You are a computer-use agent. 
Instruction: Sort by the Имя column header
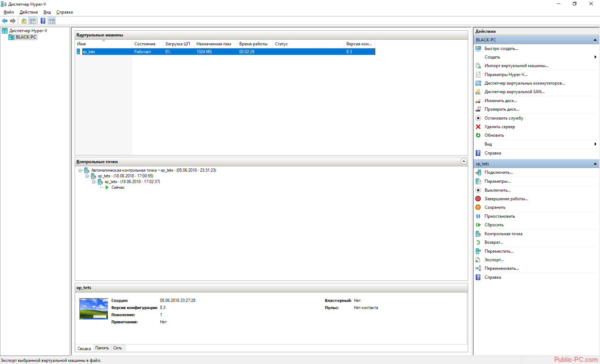pyautogui.click(x=104, y=44)
